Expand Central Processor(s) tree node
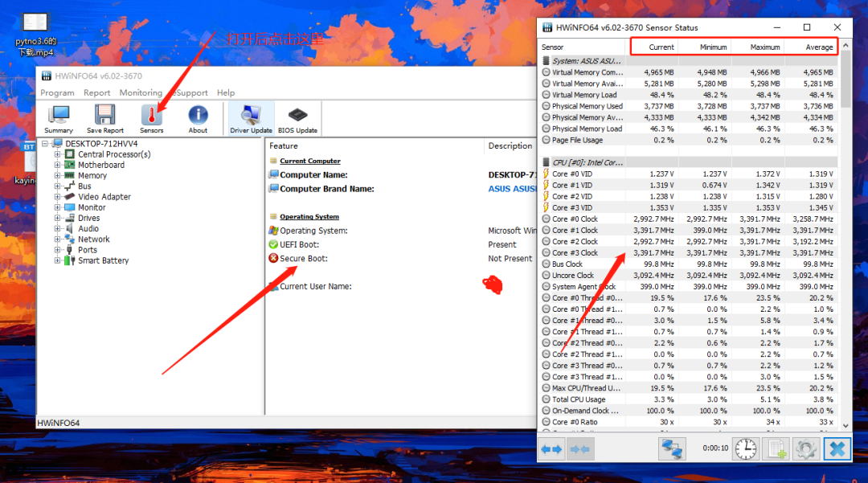The image size is (868, 483). point(57,154)
